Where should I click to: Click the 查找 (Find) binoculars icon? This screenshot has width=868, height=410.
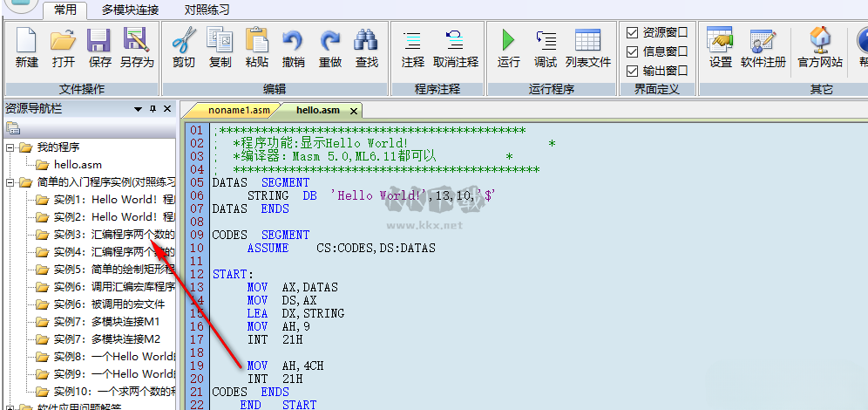(x=366, y=41)
